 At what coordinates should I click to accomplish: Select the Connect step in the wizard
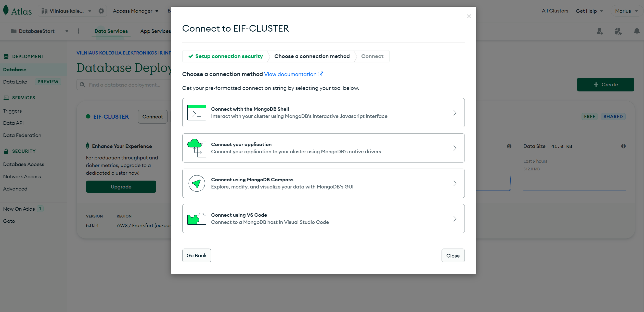coord(372,56)
